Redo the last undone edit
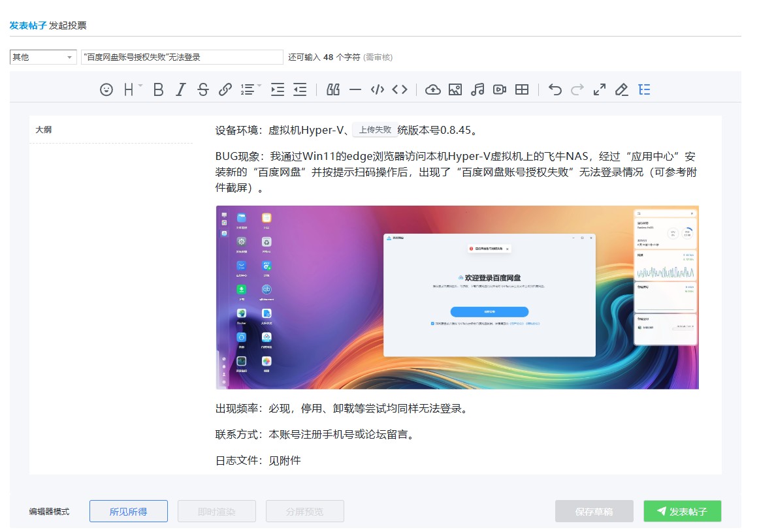Viewport: 759px width, 532px height. click(x=577, y=89)
